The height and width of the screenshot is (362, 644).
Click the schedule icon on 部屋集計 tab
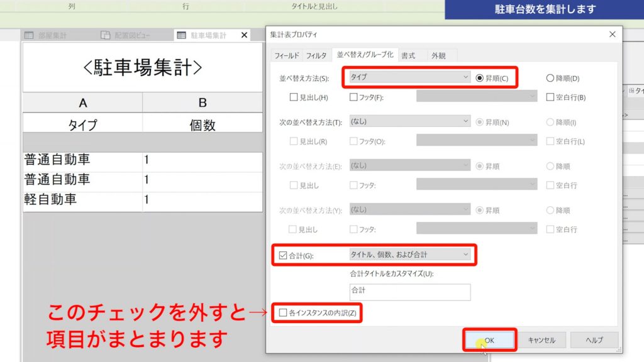28,36
